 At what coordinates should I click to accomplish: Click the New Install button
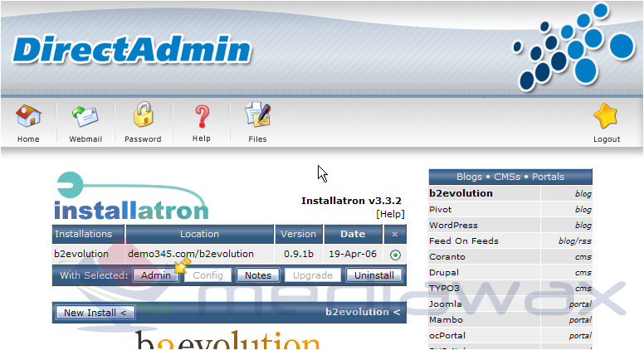pos(95,313)
